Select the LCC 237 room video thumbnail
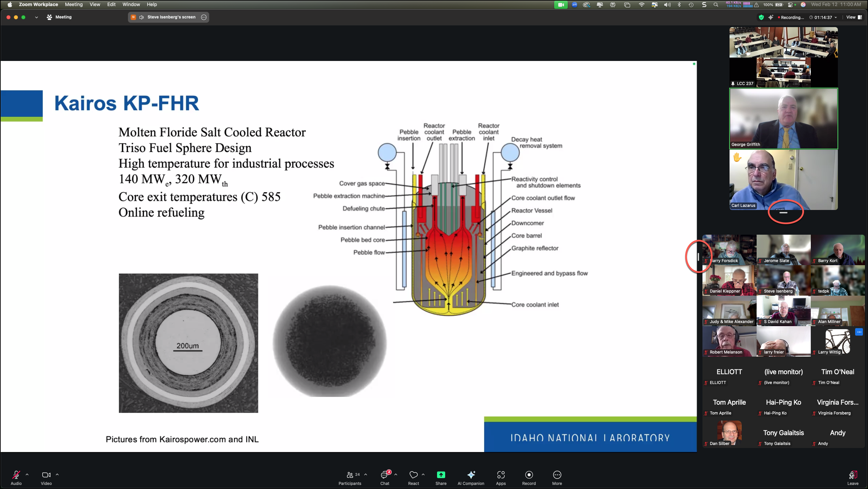This screenshot has height=489, width=868. pos(783,57)
